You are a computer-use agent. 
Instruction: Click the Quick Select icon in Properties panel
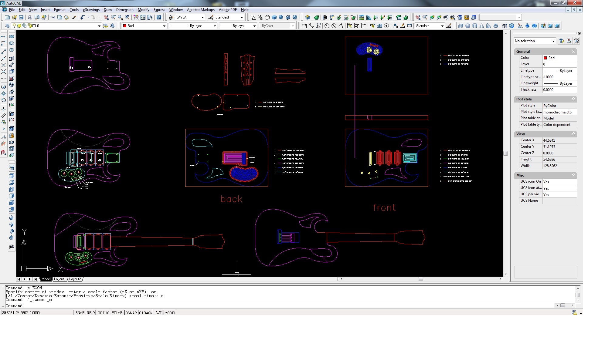pos(562,41)
